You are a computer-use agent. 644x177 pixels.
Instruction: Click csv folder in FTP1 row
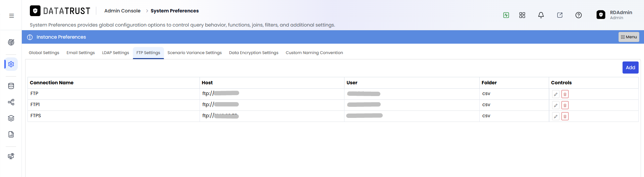coord(486,105)
